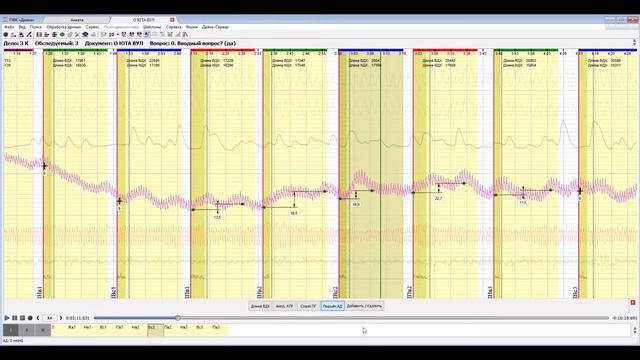This screenshot has width=640, height=360.
Task: Click the playback position slider handle
Action: [x=178, y=318]
